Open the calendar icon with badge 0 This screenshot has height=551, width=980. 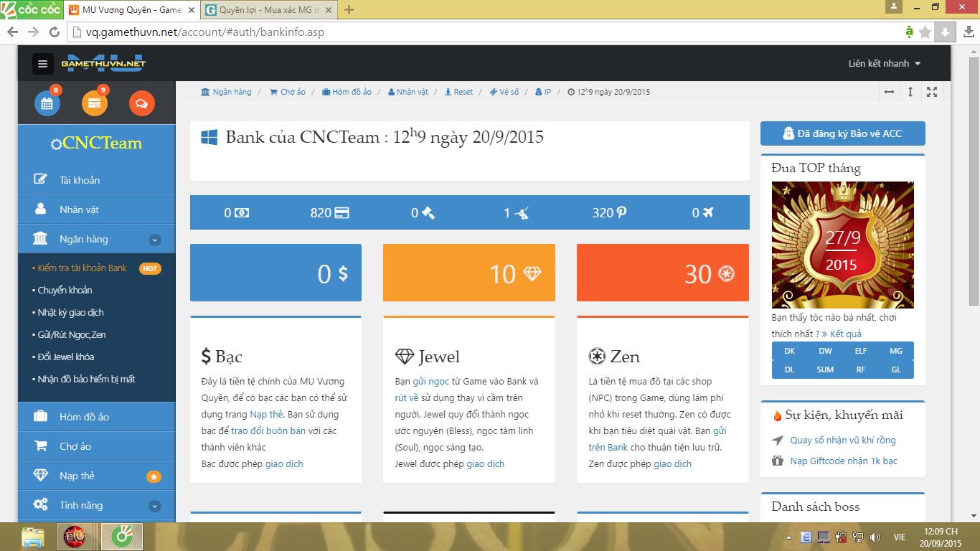pyautogui.click(x=47, y=103)
